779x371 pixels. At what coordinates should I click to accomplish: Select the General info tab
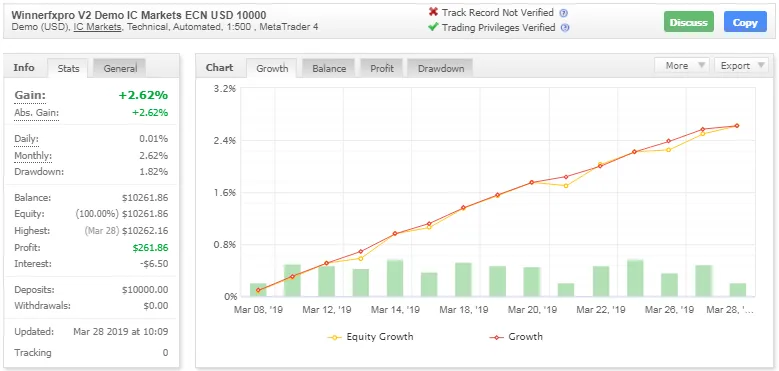click(x=120, y=69)
